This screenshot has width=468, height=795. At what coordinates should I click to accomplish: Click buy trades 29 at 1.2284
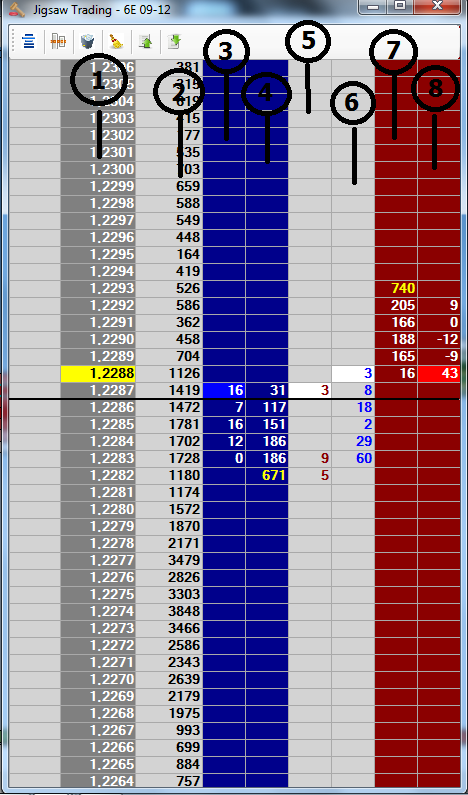click(x=353, y=442)
